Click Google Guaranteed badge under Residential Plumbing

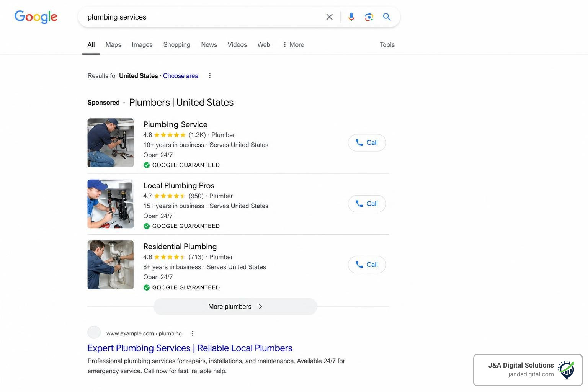(181, 287)
